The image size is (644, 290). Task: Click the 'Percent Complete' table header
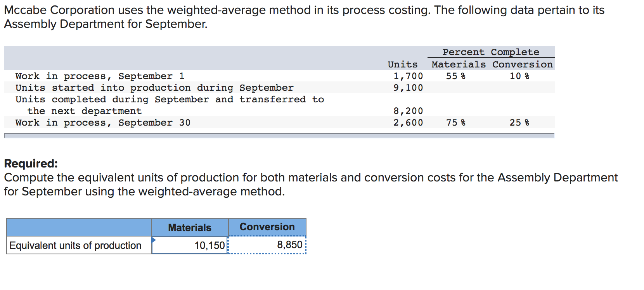pyautogui.click(x=491, y=52)
